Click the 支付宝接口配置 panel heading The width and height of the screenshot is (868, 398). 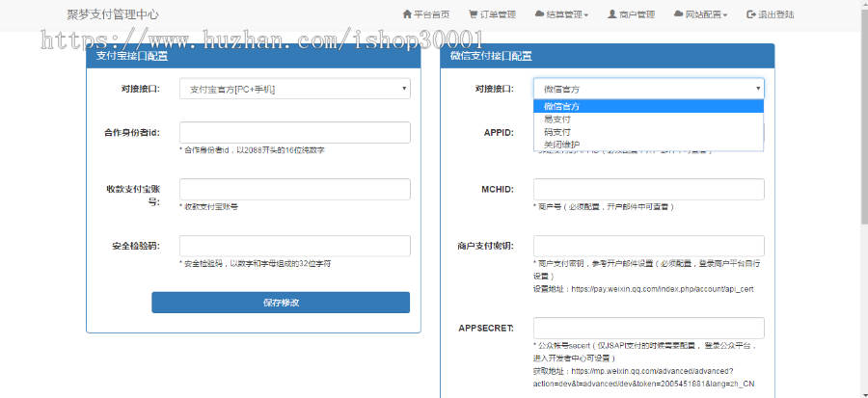(x=254, y=56)
